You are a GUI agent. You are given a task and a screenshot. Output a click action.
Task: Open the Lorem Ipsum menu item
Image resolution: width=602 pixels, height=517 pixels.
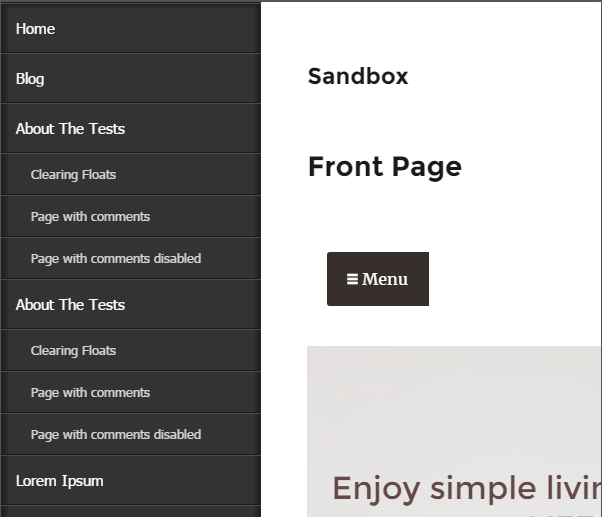[131, 481]
